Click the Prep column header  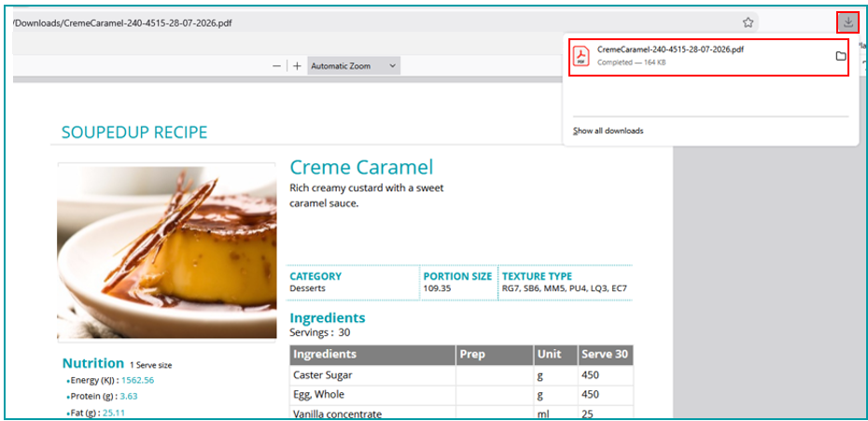pyautogui.click(x=495, y=355)
